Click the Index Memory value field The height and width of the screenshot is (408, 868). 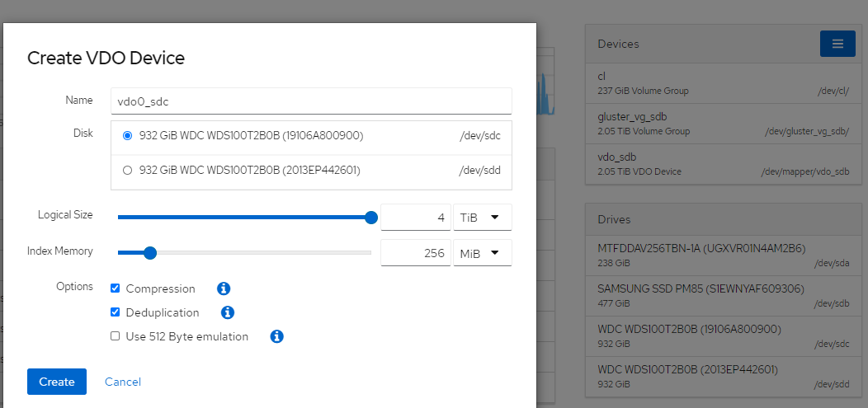click(x=416, y=253)
